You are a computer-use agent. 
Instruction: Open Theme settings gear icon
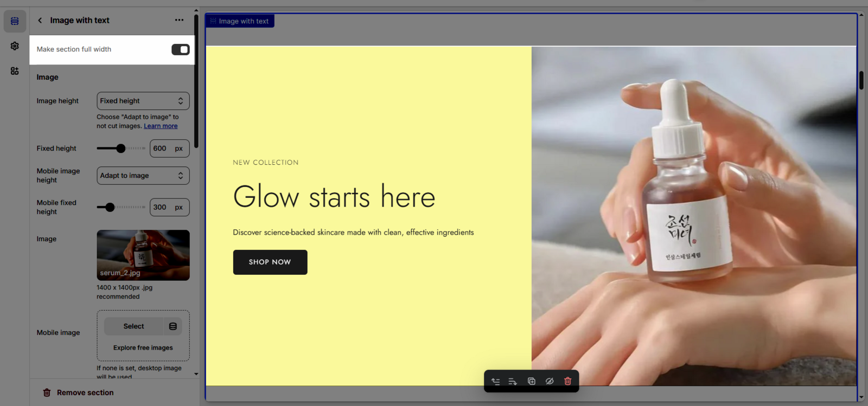(15, 46)
